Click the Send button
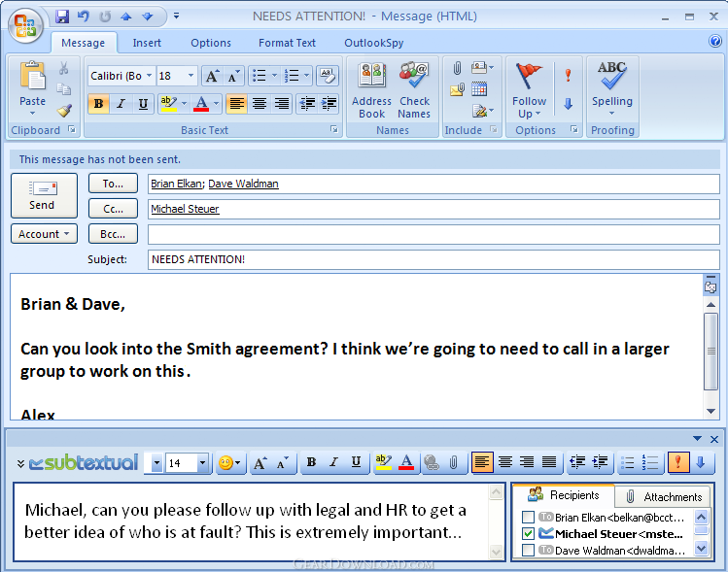This screenshot has height=572, width=728. (x=44, y=195)
